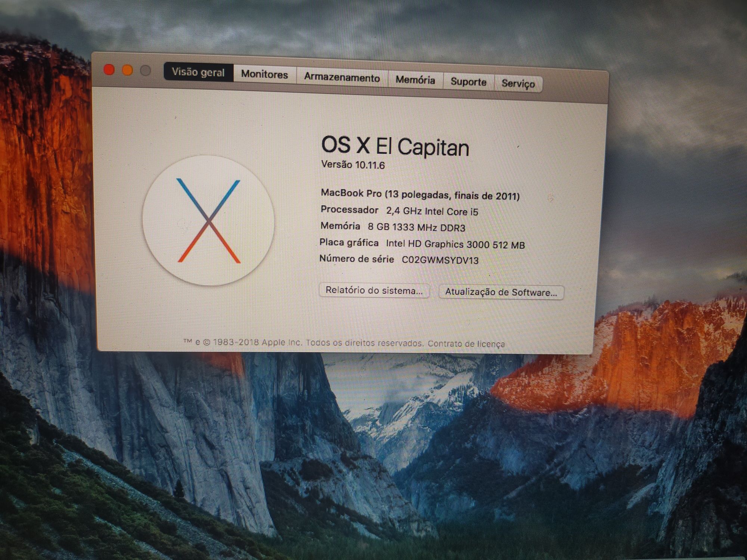Minimize window with the yellow button
Viewport: 747px width, 560px height.
[127, 70]
